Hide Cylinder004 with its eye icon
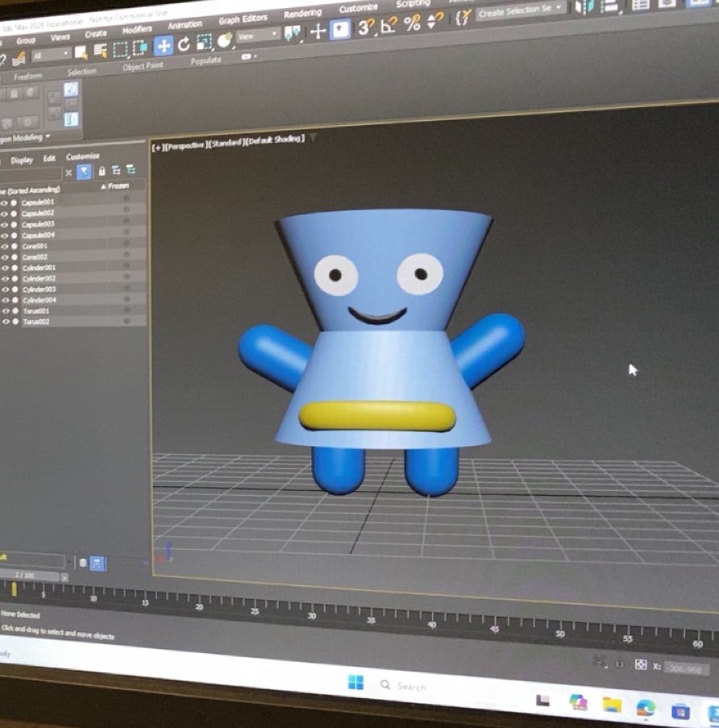 pos(6,301)
